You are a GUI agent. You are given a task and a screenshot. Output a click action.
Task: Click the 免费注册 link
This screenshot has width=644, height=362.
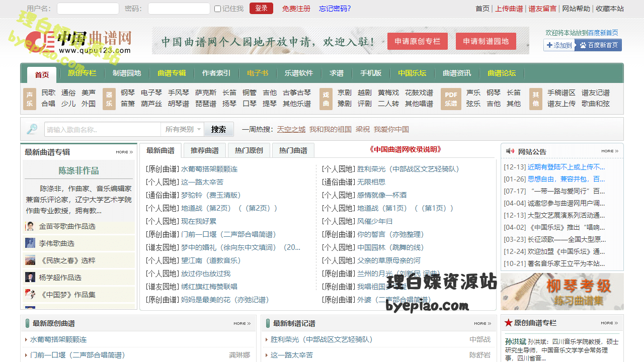pos(296,9)
